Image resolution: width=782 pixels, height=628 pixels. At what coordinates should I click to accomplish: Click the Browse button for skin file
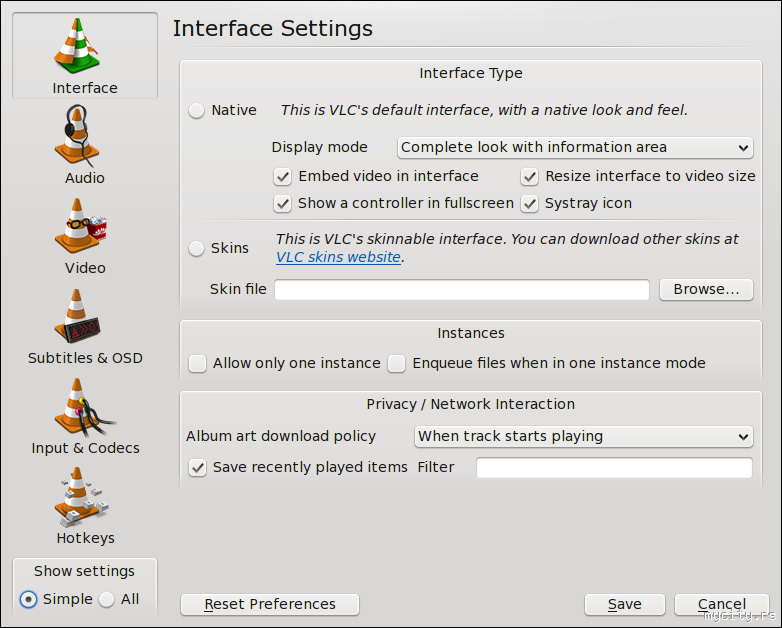[x=706, y=290]
